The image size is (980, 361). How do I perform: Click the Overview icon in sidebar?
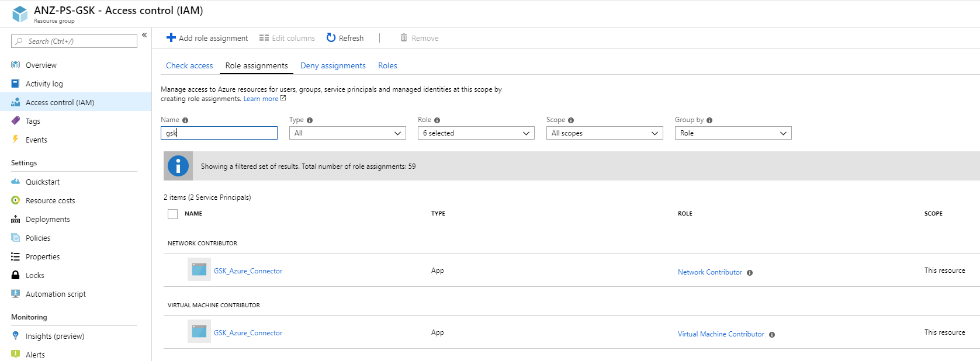click(16, 65)
